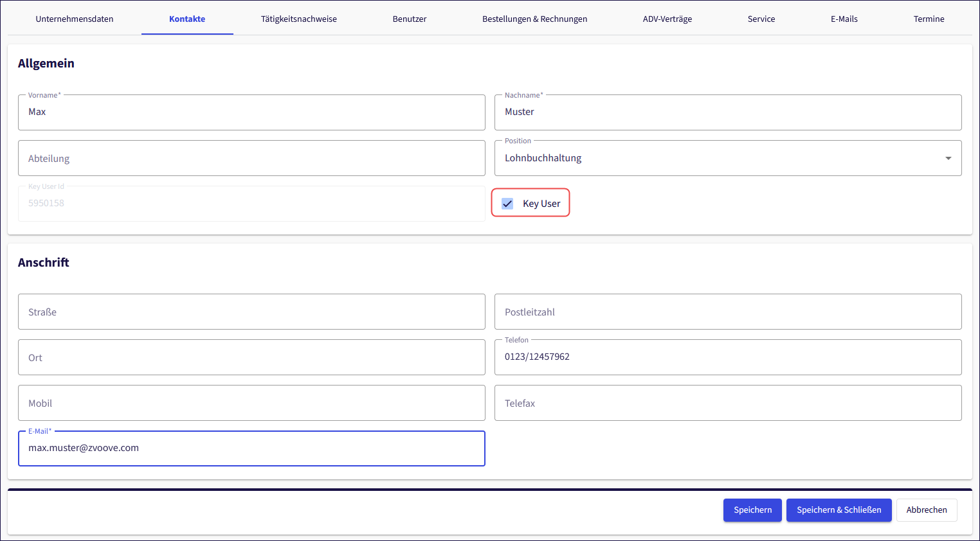980x541 pixels.
Task: Select the Mobil input field
Action: point(251,404)
